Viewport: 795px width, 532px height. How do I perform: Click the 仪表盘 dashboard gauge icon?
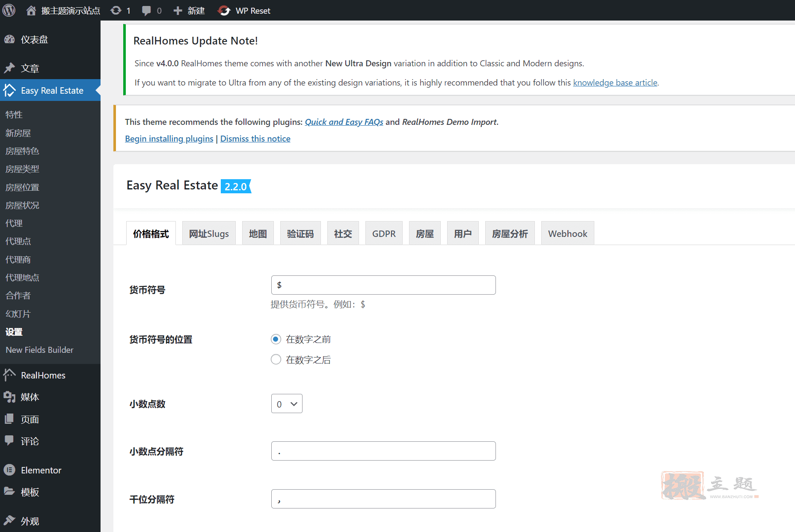point(9,39)
